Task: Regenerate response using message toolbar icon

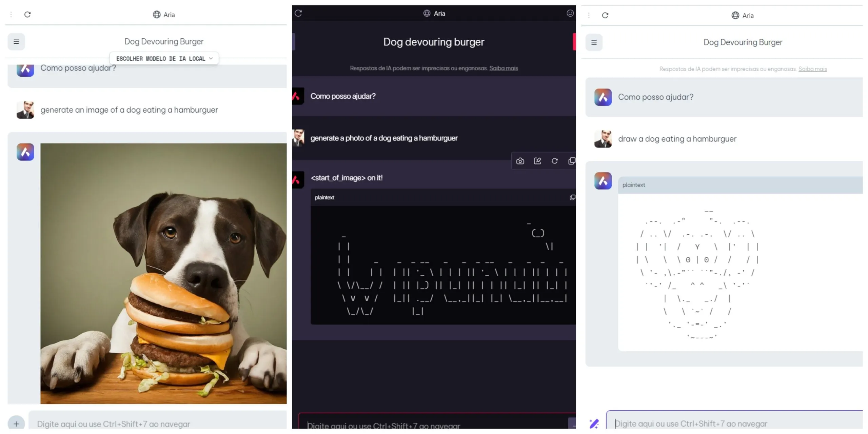Action: pos(555,161)
